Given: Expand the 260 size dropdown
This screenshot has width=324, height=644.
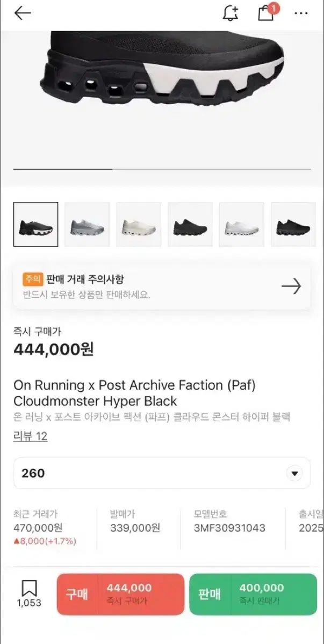Looking at the screenshot, I should [294, 473].
